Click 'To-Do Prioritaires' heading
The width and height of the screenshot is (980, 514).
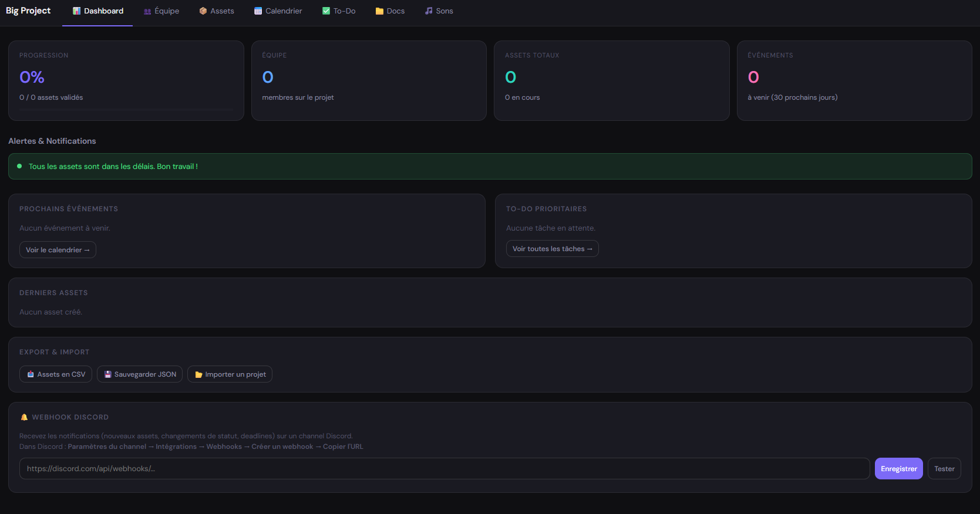tap(547, 209)
